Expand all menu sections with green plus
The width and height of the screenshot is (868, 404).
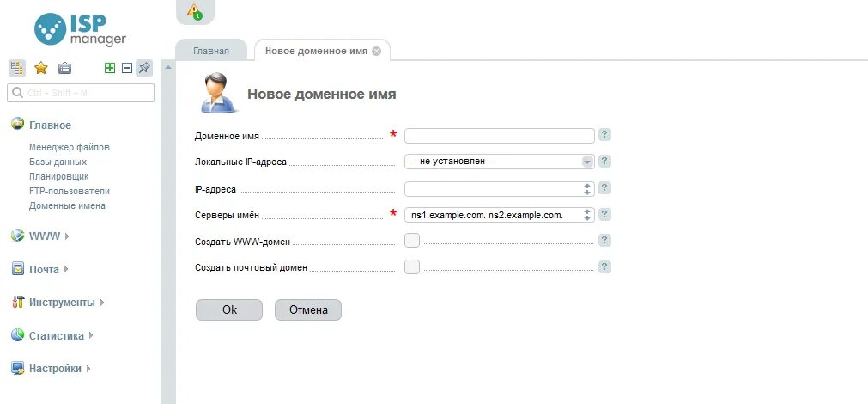pyautogui.click(x=110, y=68)
